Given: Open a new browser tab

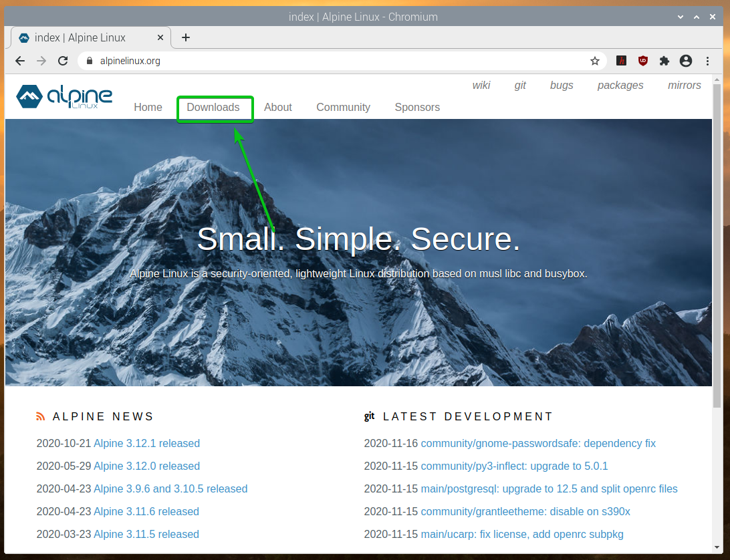Looking at the screenshot, I should coord(186,37).
